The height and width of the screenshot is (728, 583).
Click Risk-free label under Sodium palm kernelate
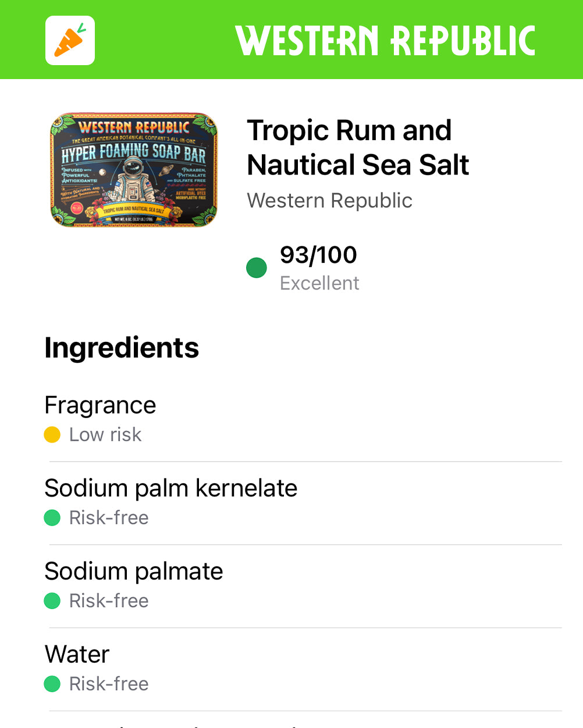(109, 518)
